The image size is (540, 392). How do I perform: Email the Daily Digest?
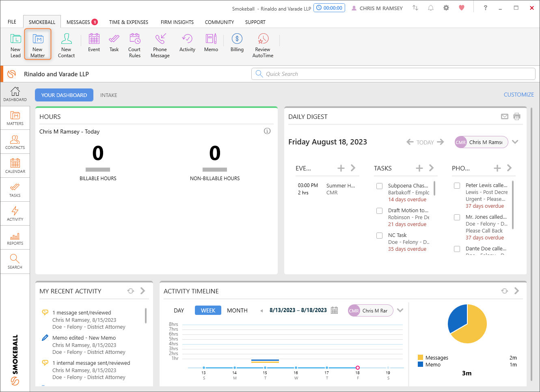505,116
